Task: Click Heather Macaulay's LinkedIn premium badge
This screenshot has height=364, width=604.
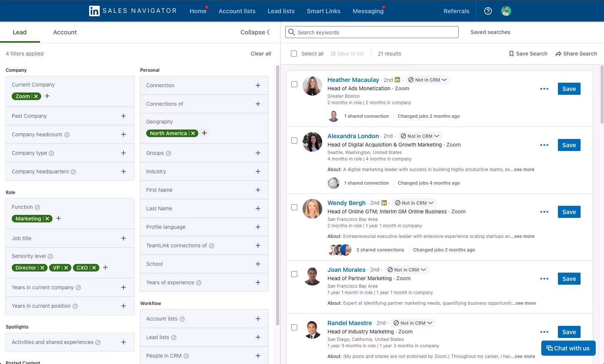Action: coord(397,80)
